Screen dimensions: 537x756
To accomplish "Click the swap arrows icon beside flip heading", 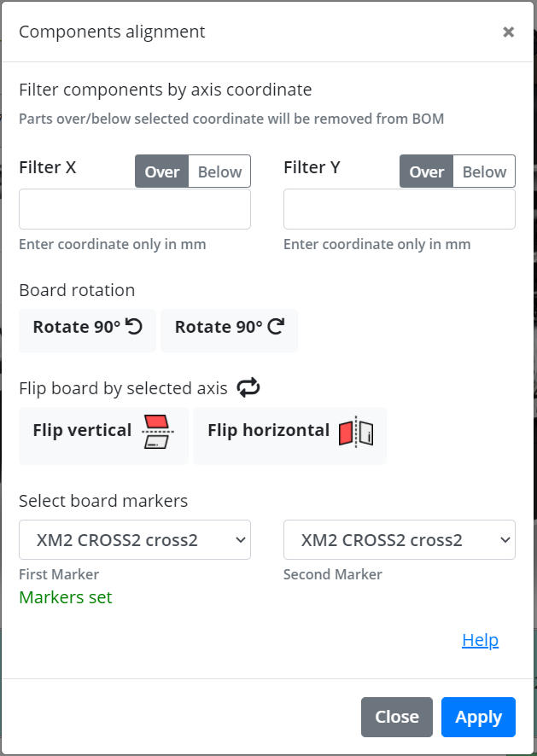I will point(248,388).
